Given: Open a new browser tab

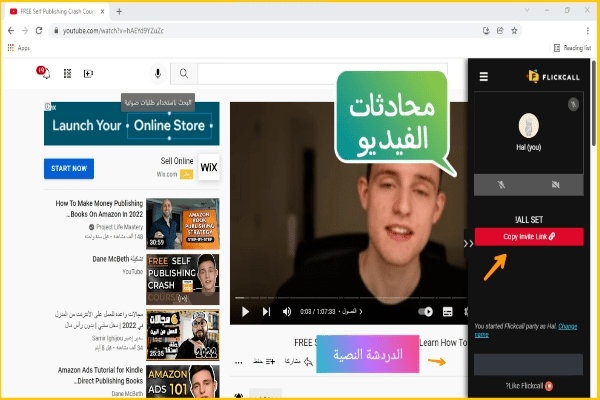Looking at the screenshot, I should tap(119, 11).
